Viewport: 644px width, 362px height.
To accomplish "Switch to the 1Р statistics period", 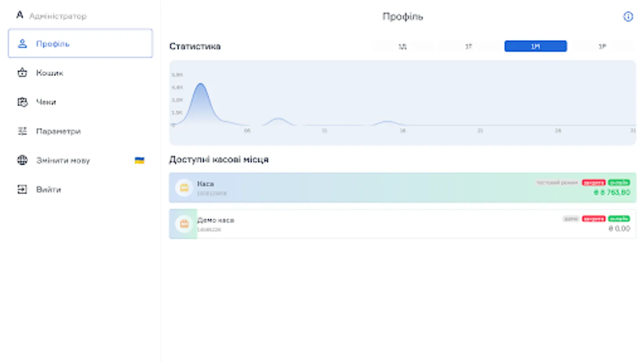I will pos(602,46).
